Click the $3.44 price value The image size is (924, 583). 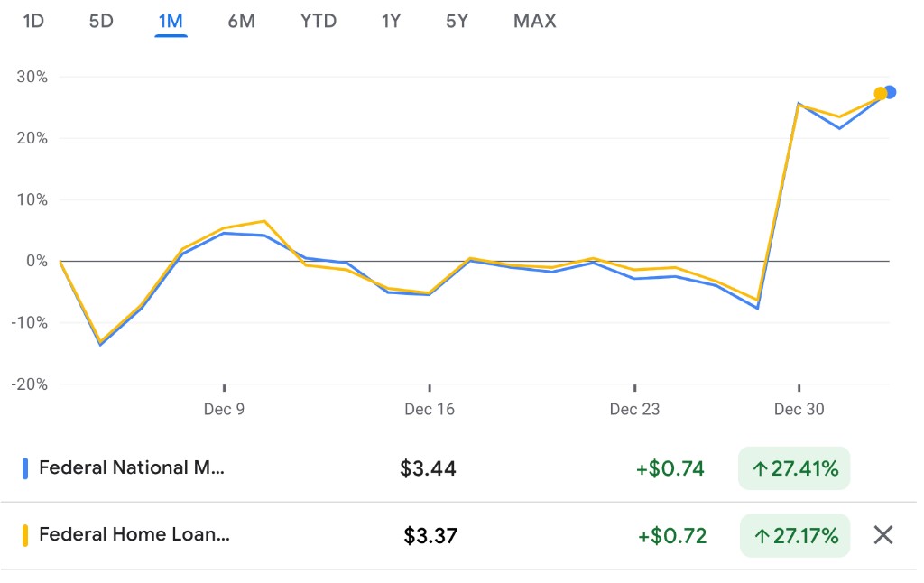coord(428,468)
